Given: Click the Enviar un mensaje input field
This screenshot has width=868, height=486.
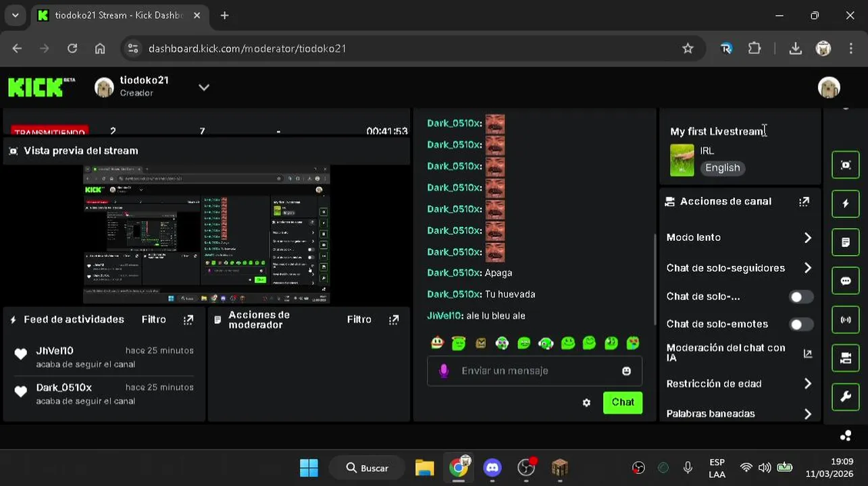Looking at the screenshot, I should [x=534, y=371].
